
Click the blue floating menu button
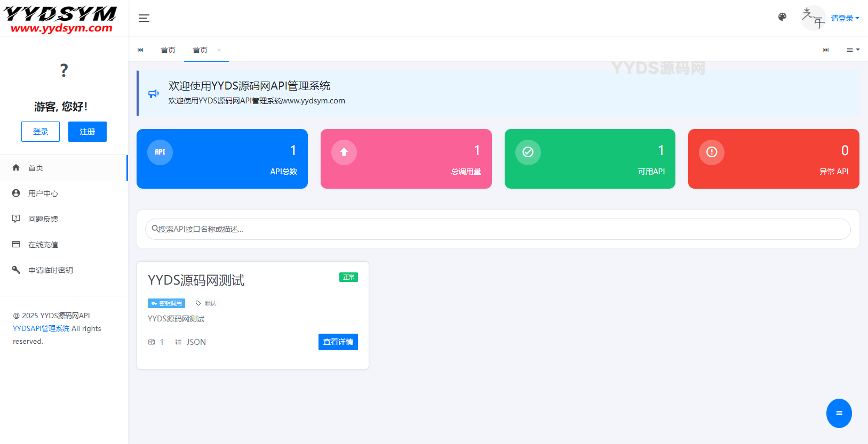[x=839, y=413]
